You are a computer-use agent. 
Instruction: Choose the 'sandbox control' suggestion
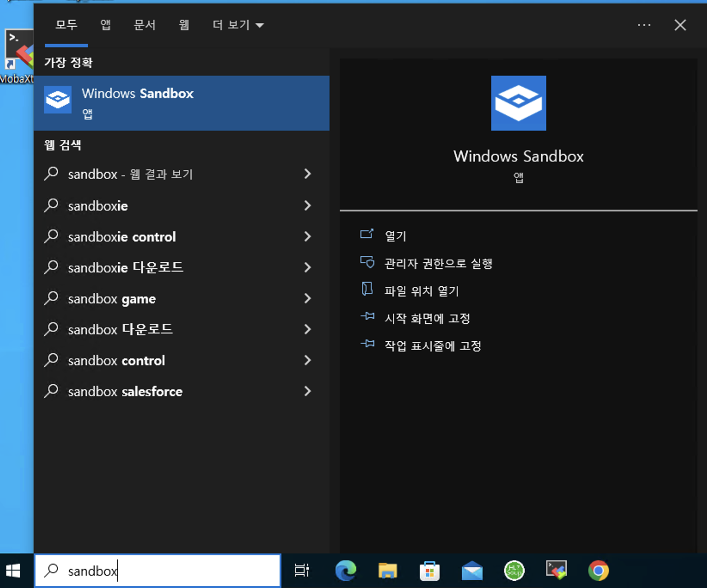[x=181, y=360]
